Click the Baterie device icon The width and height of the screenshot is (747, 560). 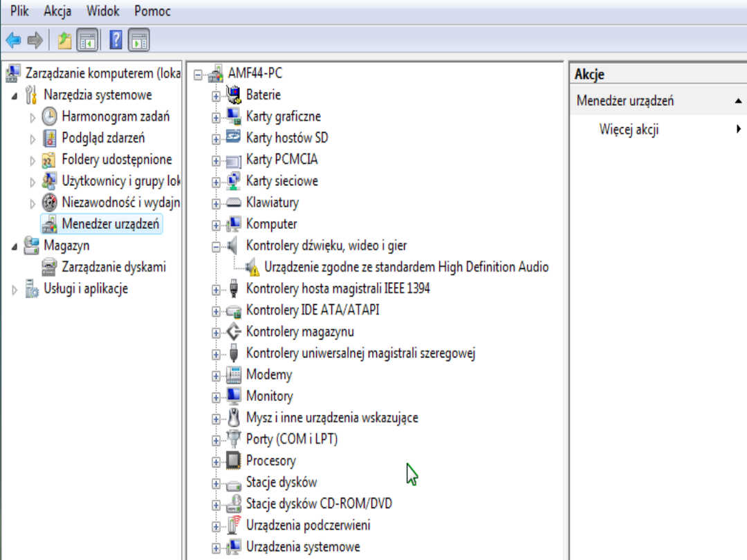pos(234,95)
